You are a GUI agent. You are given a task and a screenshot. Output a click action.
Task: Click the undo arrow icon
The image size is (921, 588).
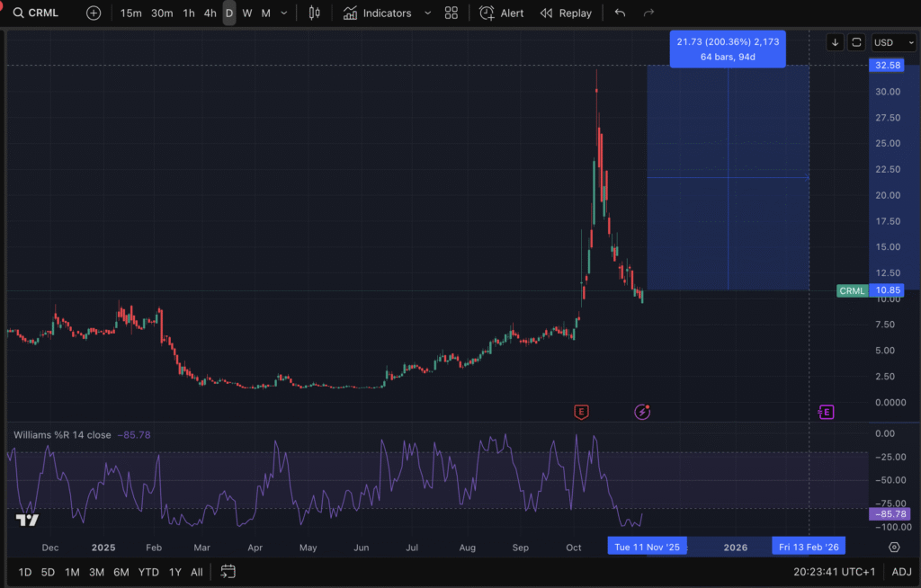pyautogui.click(x=620, y=13)
